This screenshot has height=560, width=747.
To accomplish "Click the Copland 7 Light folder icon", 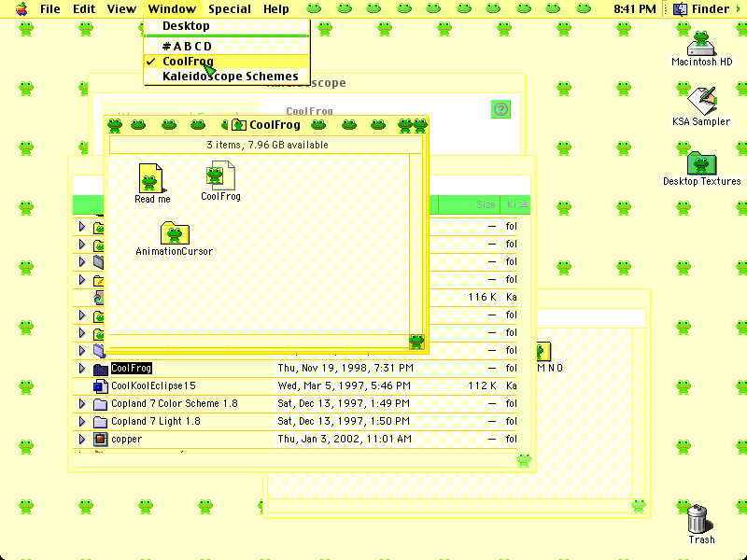I will [101, 422].
